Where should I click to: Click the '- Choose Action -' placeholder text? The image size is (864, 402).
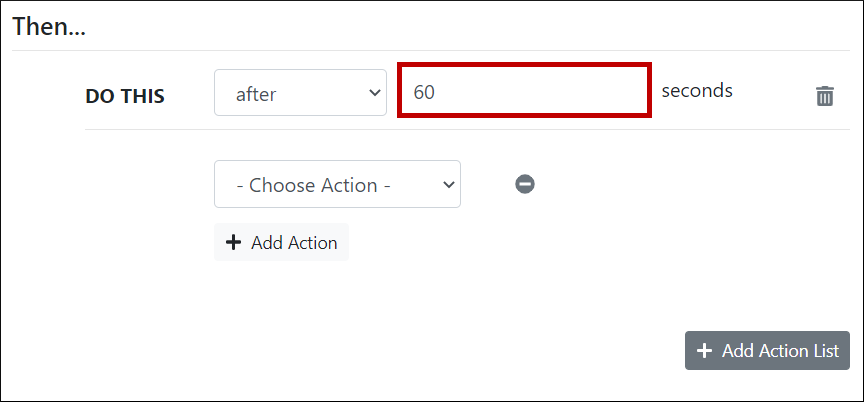click(319, 185)
